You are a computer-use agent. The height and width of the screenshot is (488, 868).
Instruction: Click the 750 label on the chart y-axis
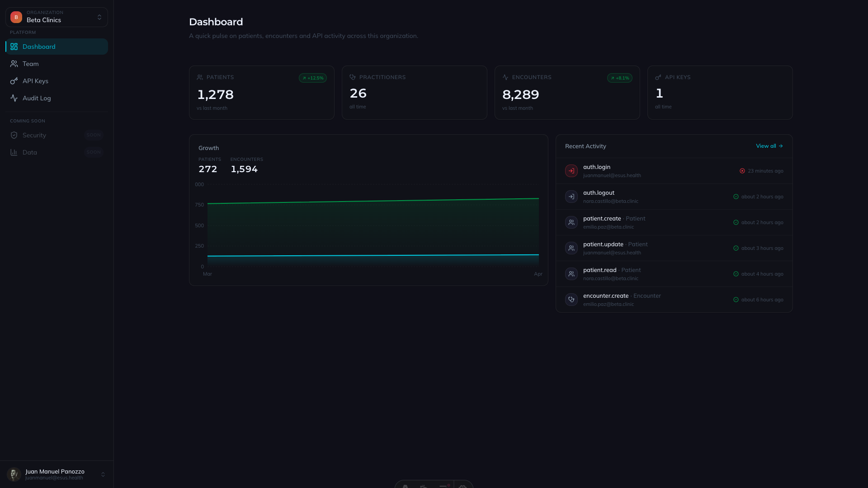click(x=199, y=205)
